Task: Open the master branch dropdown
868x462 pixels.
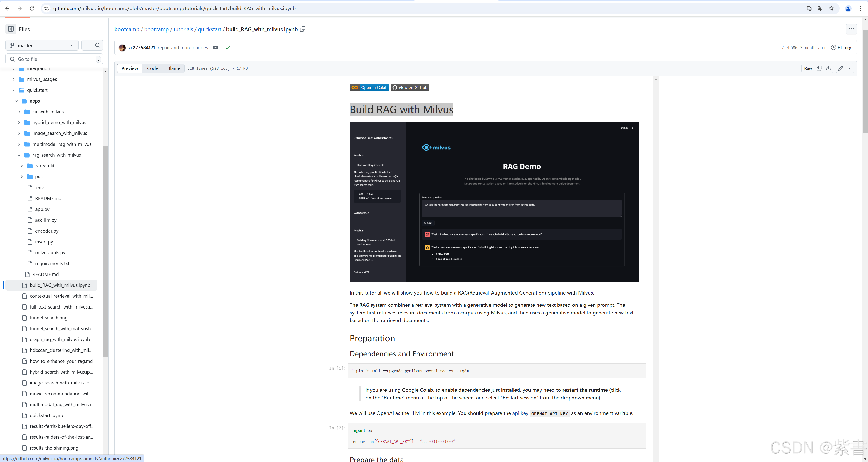Action: point(42,45)
